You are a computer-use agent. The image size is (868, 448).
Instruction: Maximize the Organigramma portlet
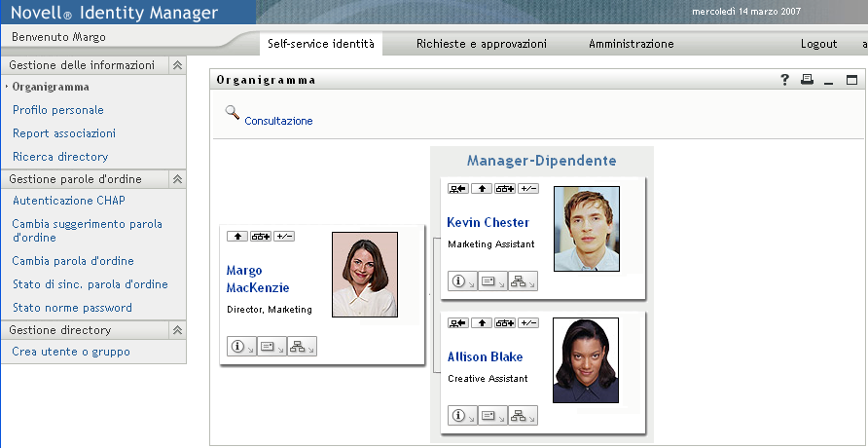pyautogui.click(x=851, y=80)
